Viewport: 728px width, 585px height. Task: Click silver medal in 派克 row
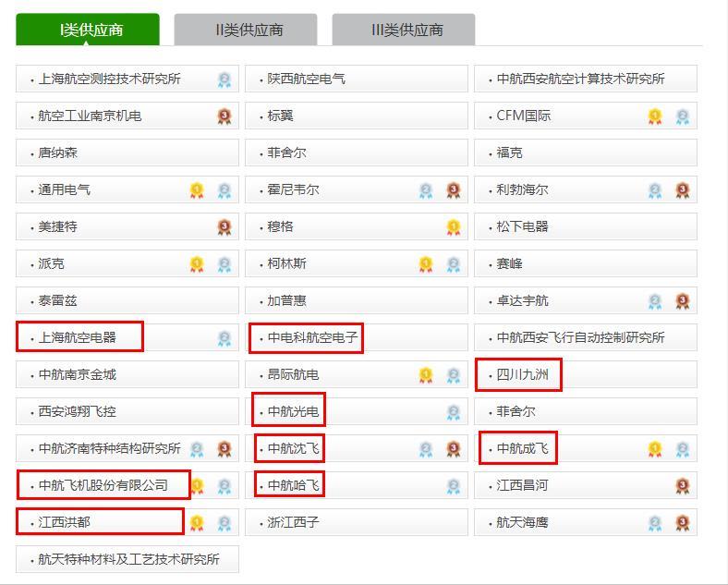(224, 264)
